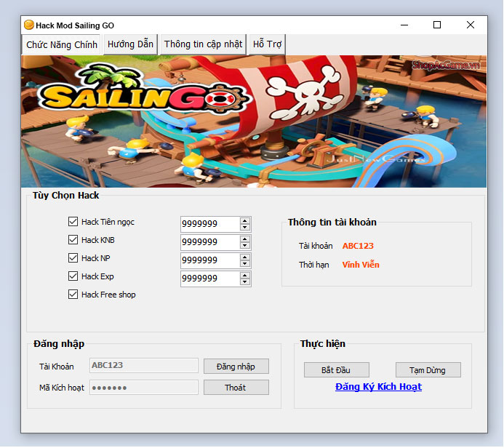Decrease the Hack Tiên ngọc value with down arrow
Image resolution: width=504 pixels, height=448 pixels.
245,227
